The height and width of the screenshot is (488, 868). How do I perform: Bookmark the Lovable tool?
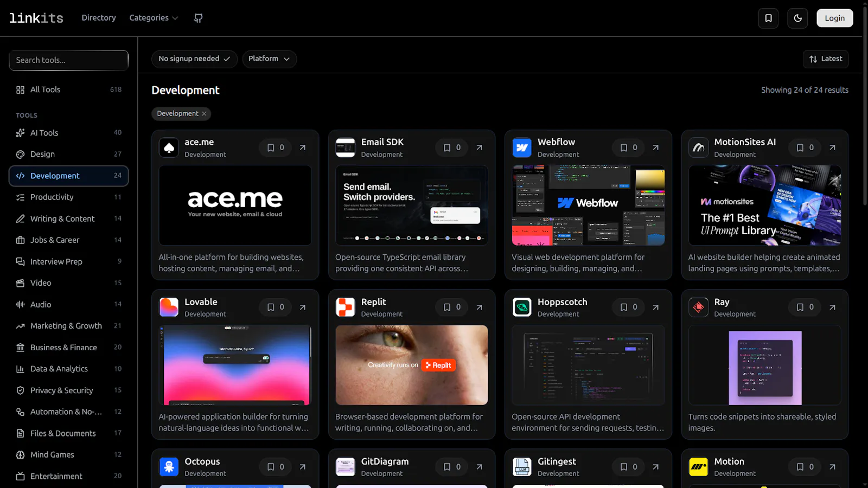coord(276,307)
